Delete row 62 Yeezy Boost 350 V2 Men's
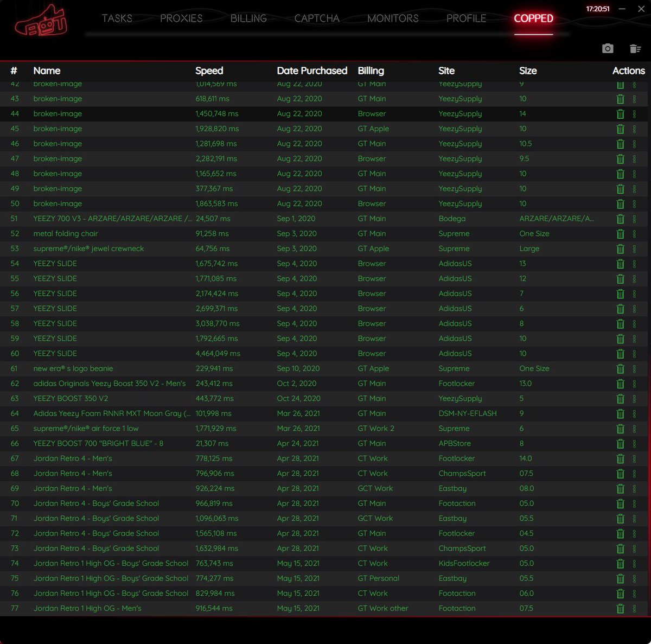651x644 pixels. 621,384
